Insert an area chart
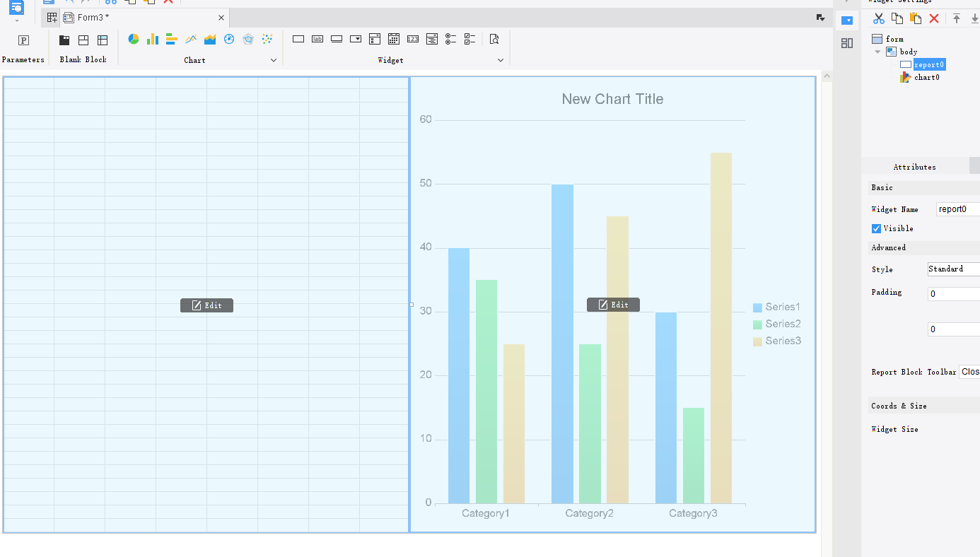The height and width of the screenshot is (557, 980). [x=210, y=39]
